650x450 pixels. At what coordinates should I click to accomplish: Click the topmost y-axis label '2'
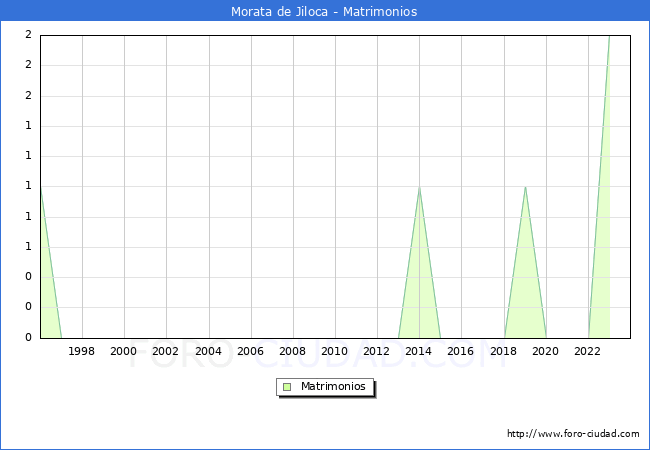pyautogui.click(x=28, y=34)
